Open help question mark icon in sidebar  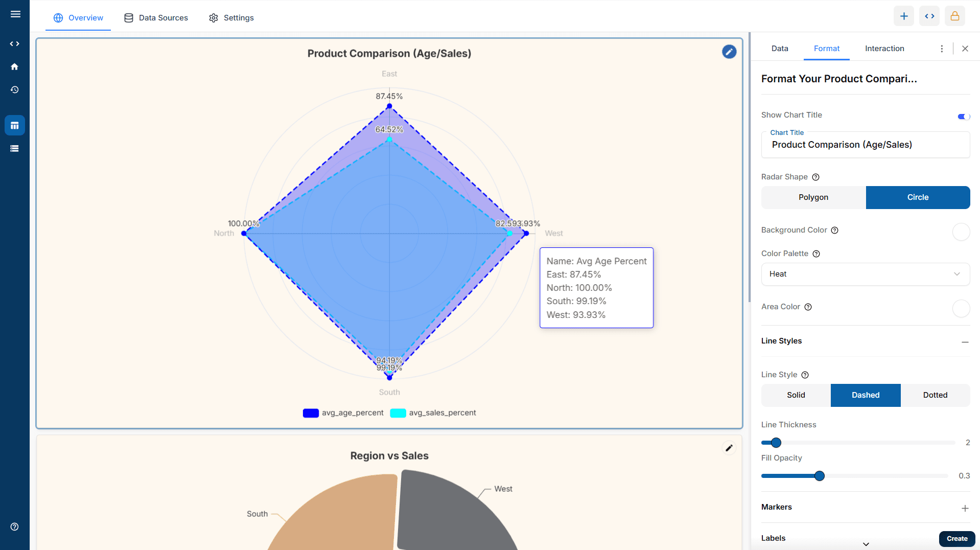coord(15,527)
